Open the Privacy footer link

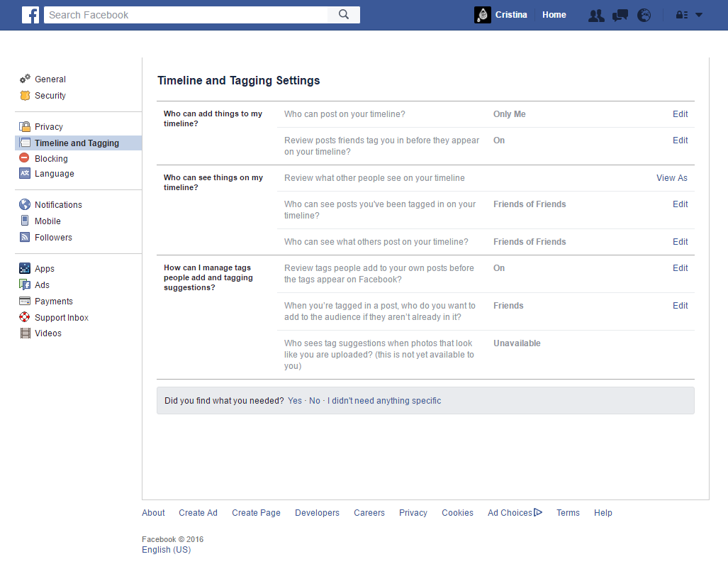click(x=413, y=512)
